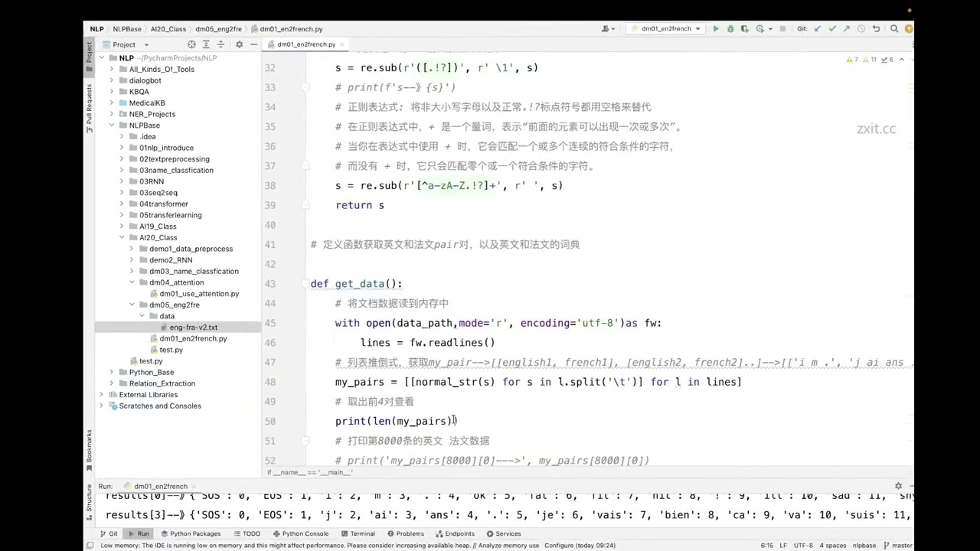Open Git tool window

click(x=108, y=533)
